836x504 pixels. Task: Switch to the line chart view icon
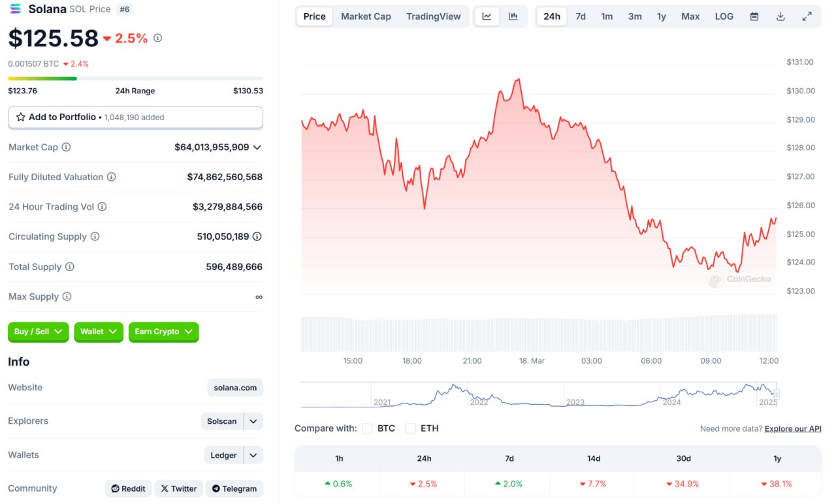[x=487, y=16]
